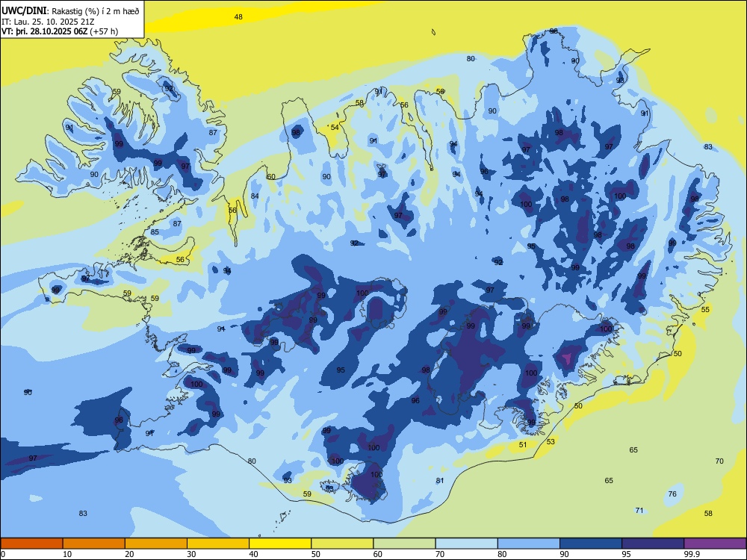The image size is (747, 560).
Task: Click the '99.9' legend scale label
Action: pyautogui.click(x=691, y=554)
